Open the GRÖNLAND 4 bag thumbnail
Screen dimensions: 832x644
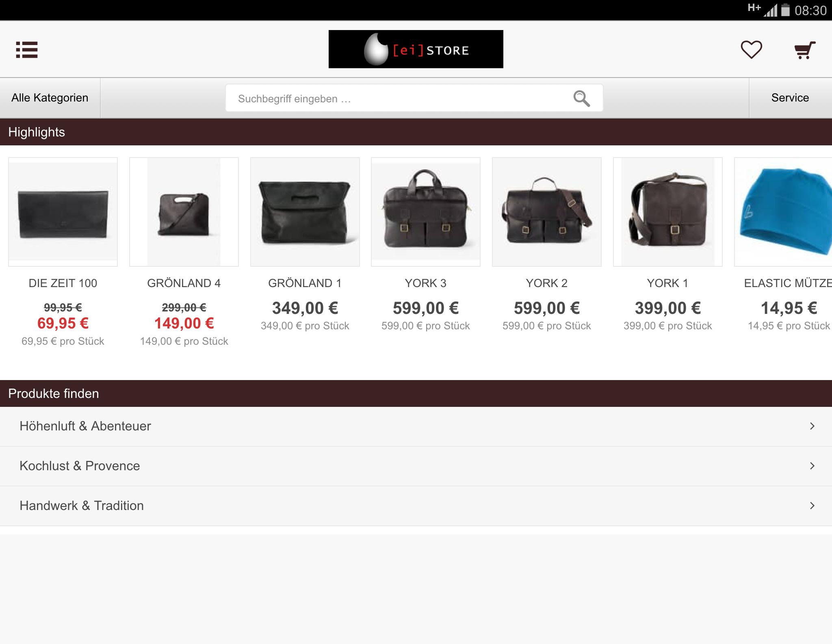point(184,212)
